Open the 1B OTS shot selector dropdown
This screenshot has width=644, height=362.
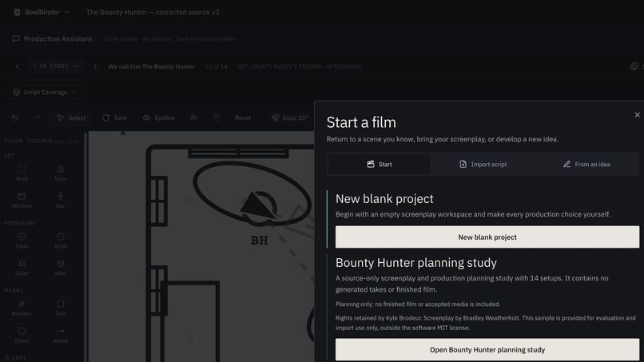pos(55,66)
